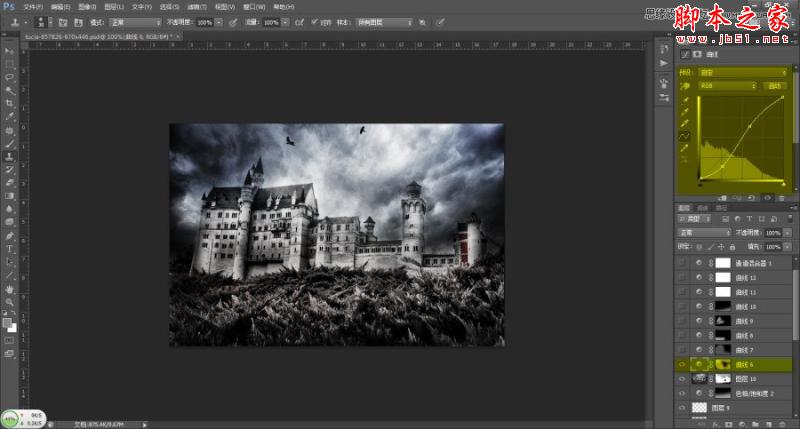The width and height of the screenshot is (800, 429).
Task: Click the Actions play icon in dock
Action: pos(664,63)
